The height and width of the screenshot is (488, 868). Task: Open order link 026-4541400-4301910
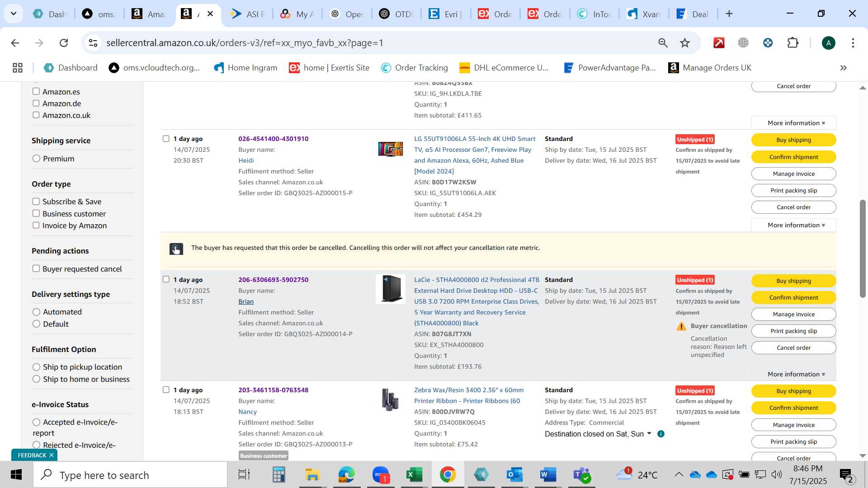pos(273,139)
